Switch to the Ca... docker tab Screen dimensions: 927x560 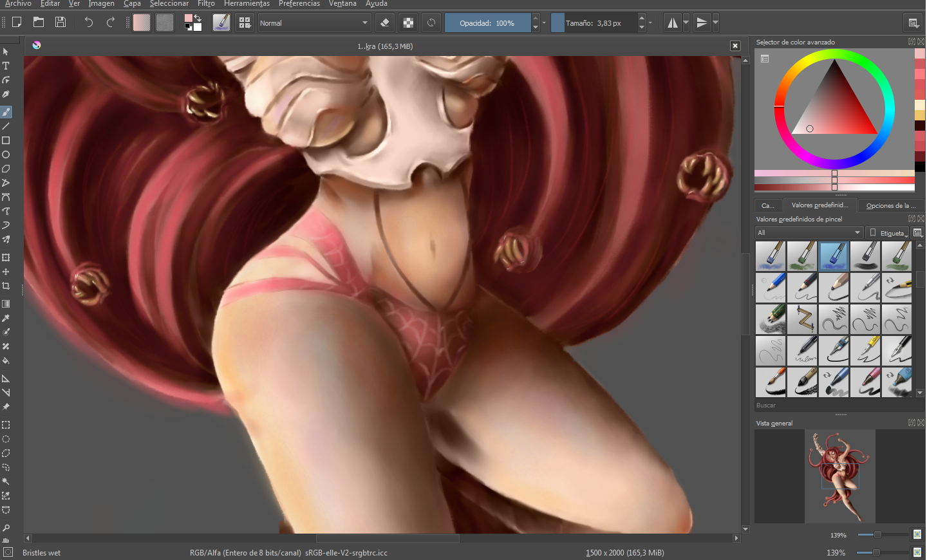pos(768,205)
